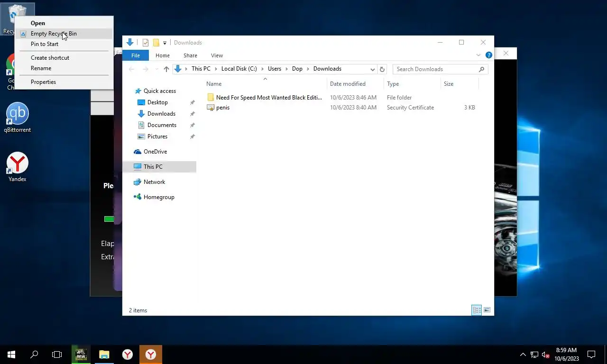Select qBittorrent desktop shortcut
This screenshot has width=607, height=364.
tap(18, 118)
